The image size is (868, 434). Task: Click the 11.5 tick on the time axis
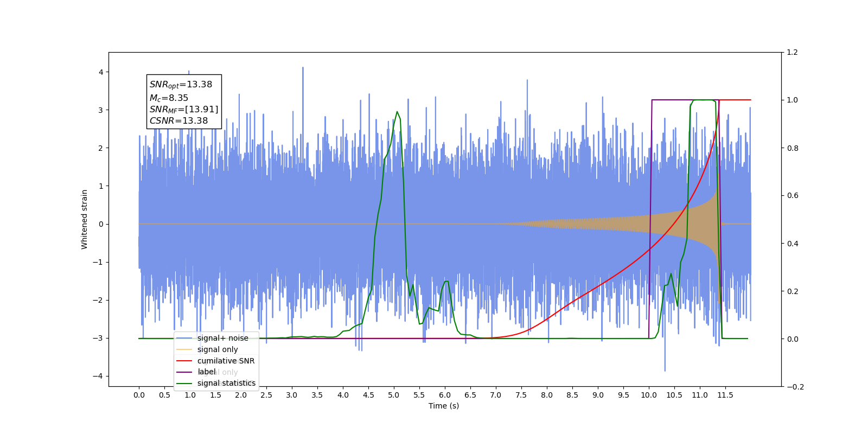(x=725, y=395)
